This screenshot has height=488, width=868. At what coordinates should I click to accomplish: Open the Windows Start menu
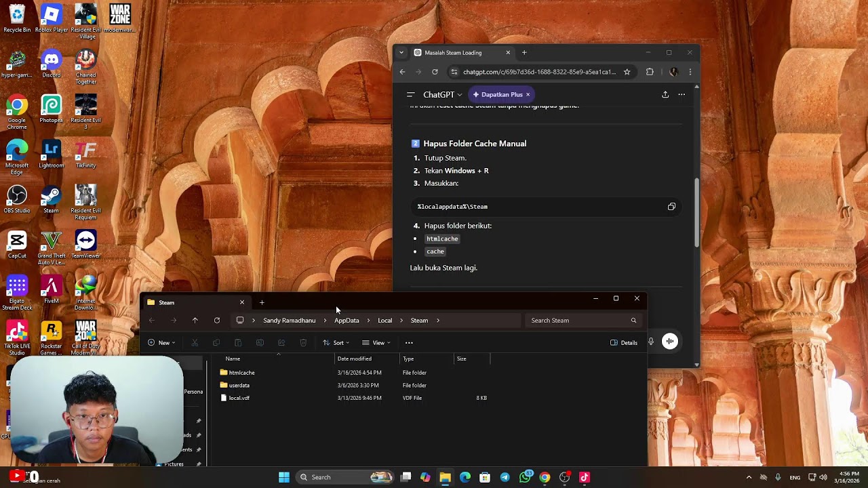(x=284, y=477)
